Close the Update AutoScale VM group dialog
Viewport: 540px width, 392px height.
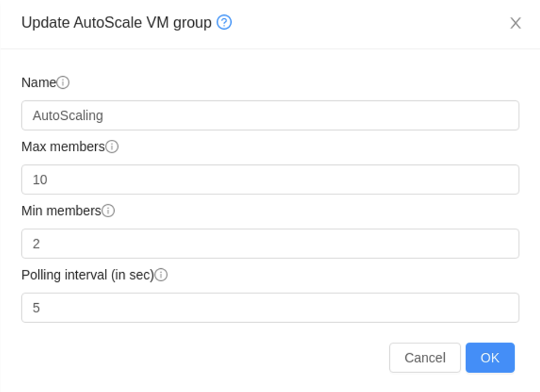[515, 23]
